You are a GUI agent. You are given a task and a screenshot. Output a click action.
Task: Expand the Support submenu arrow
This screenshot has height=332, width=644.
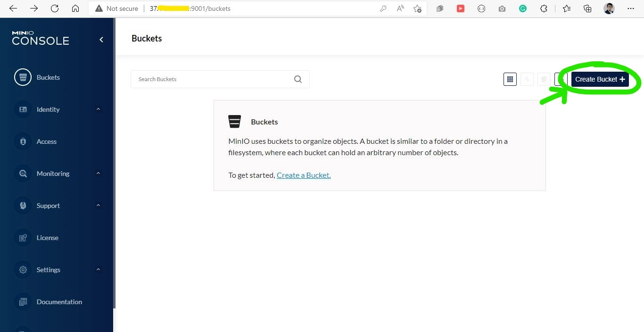tap(98, 206)
